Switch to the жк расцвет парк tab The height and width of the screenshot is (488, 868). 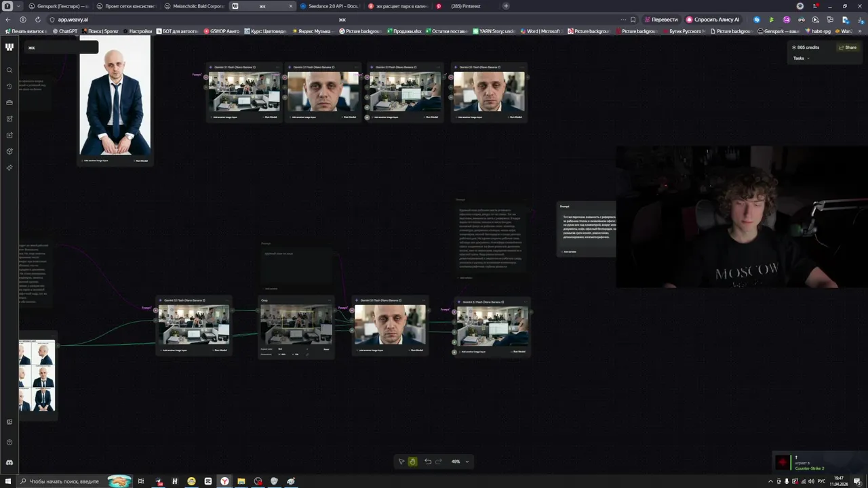(x=398, y=6)
